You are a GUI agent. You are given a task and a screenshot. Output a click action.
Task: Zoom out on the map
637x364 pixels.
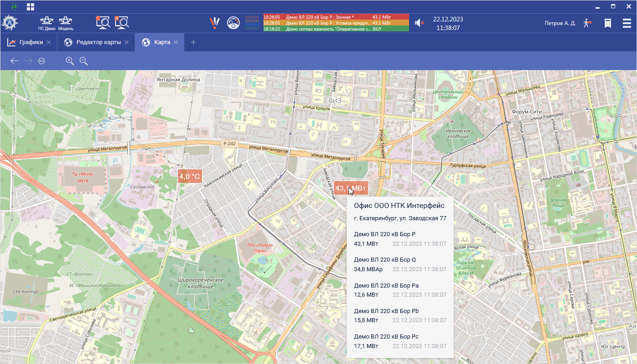[84, 61]
